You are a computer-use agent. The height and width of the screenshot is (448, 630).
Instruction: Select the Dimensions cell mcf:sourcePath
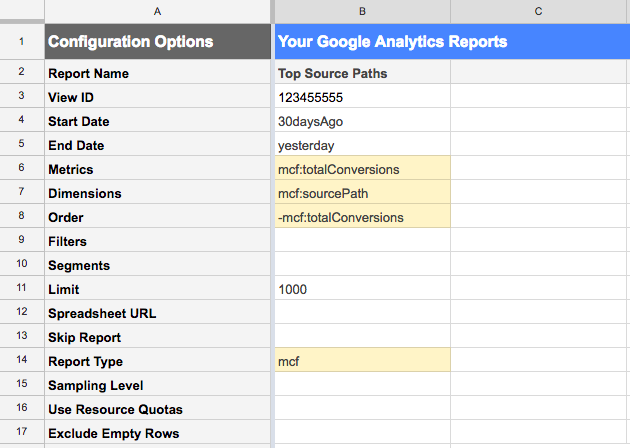click(x=361, y=193)
